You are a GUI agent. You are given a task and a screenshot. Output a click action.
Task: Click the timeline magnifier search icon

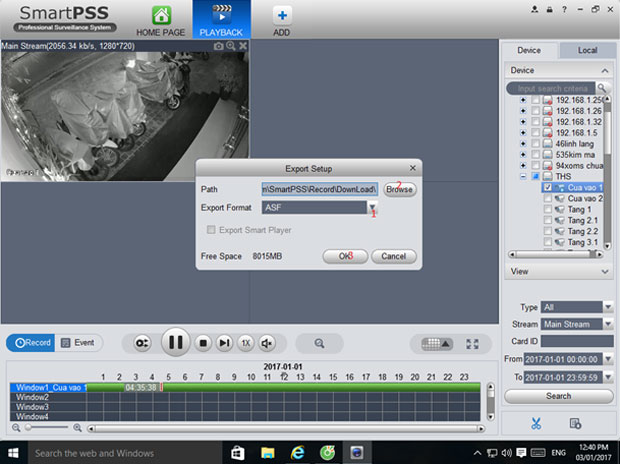coord(320,342)
